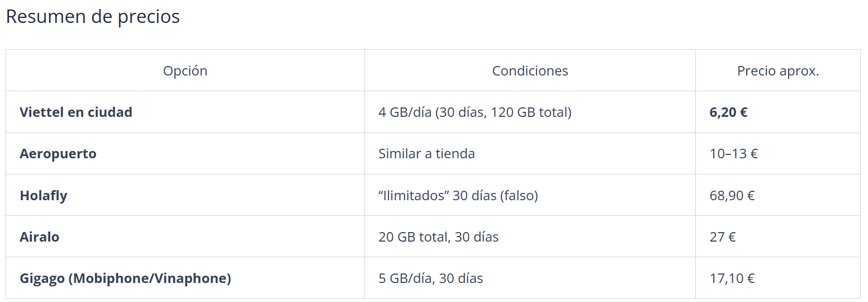
Task: Click the 'Holafly' option cell
Action: click(44, 196)
